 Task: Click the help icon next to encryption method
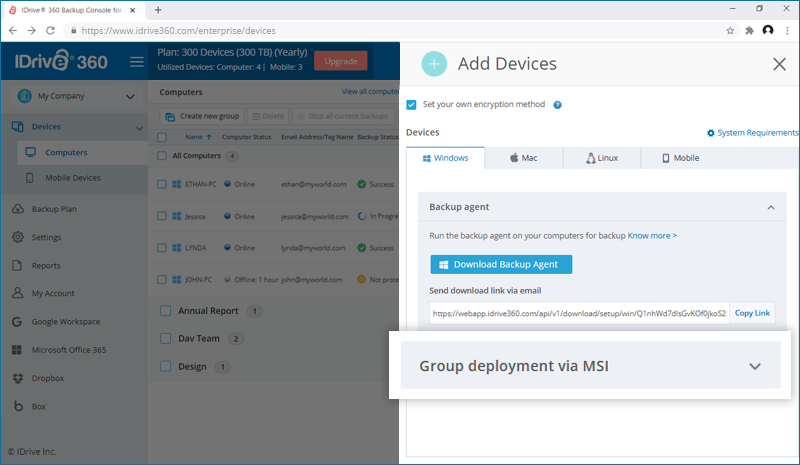(x=557, y=105)
